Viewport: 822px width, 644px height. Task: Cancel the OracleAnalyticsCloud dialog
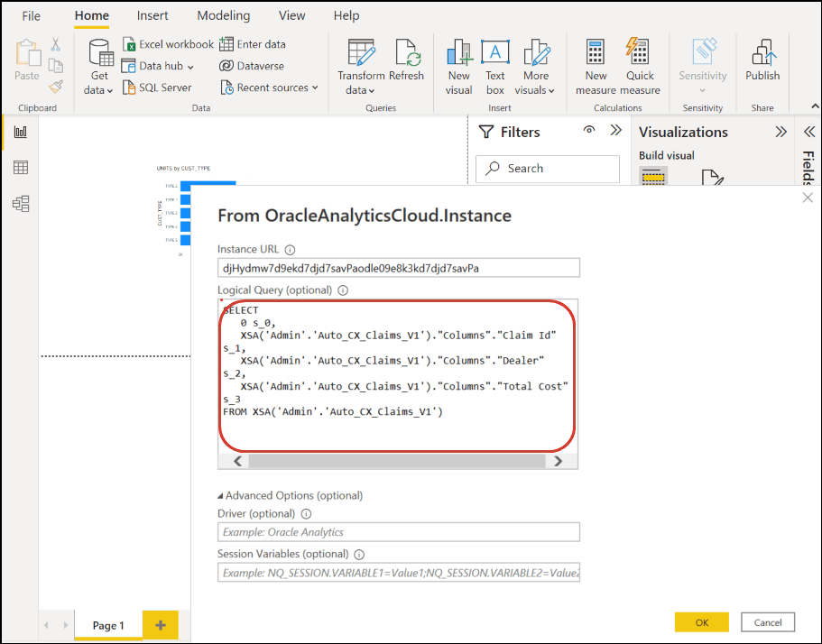[x=767, y=621]
